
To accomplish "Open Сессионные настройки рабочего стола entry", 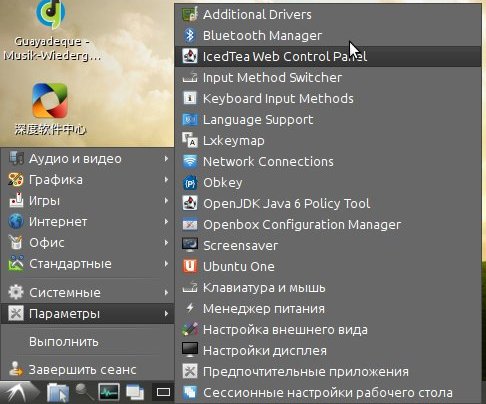I will coord(328,392).
